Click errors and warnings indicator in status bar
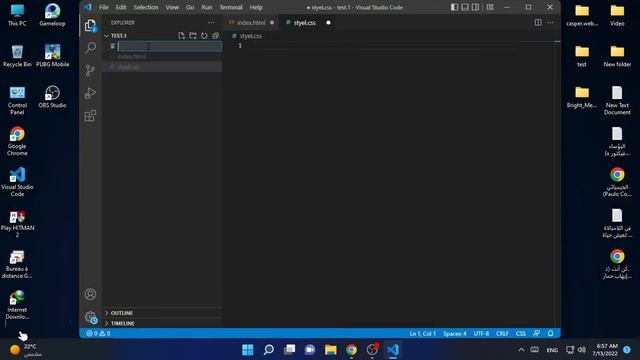This screenshot has height=360, width=640. pyautogui.click(x=98, y=333)
